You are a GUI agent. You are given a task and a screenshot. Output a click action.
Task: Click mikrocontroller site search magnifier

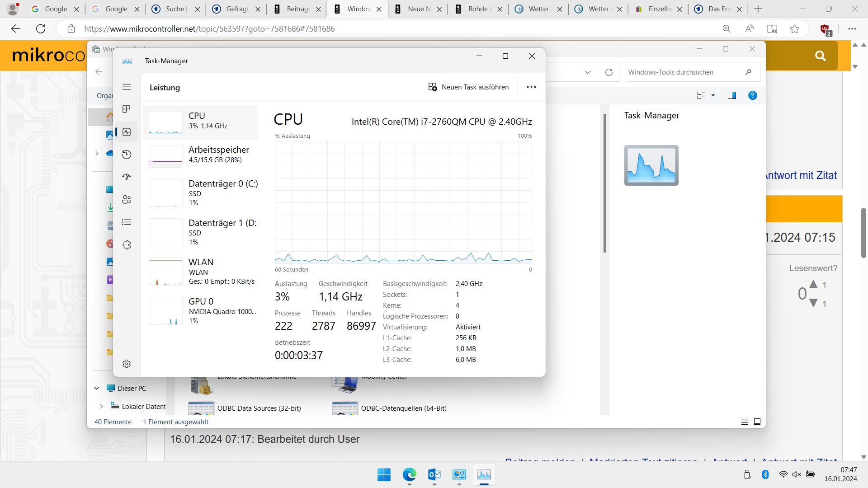tap(820, 56)
